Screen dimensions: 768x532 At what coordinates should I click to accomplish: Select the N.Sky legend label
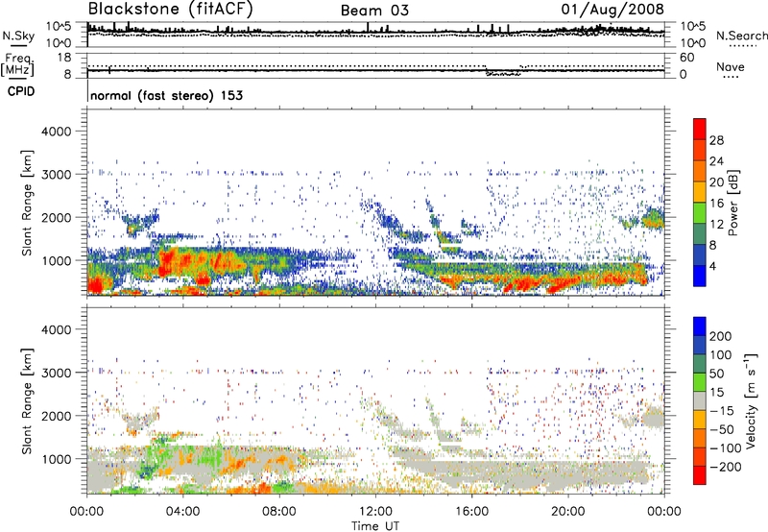pyautogui.click(x=18, y=36)
